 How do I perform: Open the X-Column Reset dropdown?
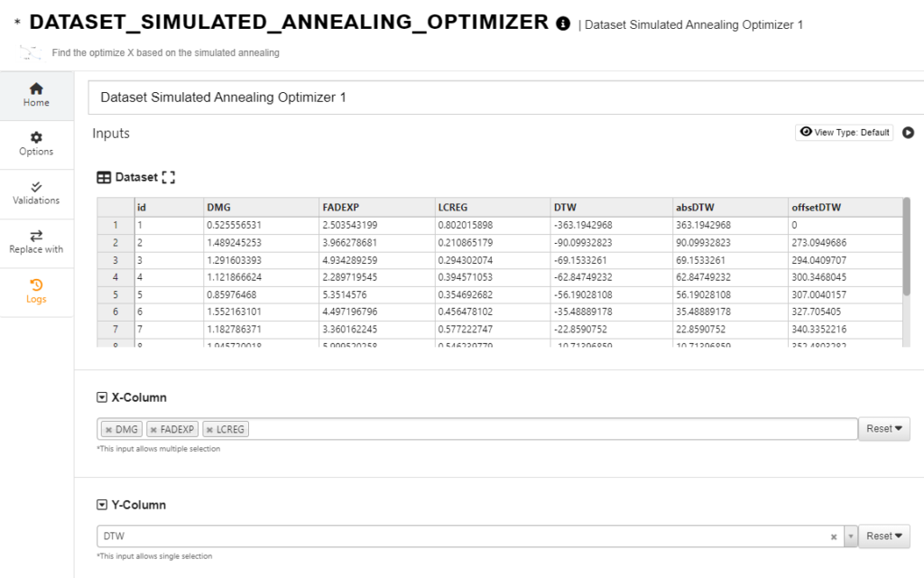click(883, 429)
